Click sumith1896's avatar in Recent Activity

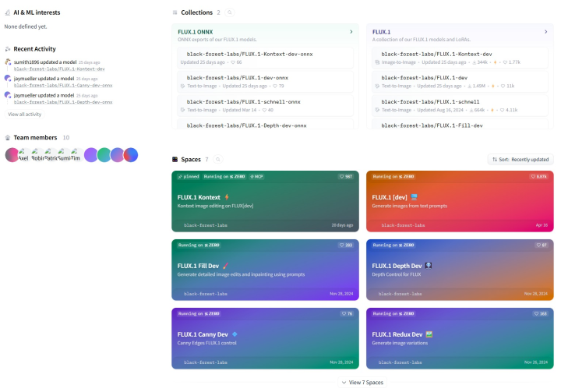tap(8, 62)
